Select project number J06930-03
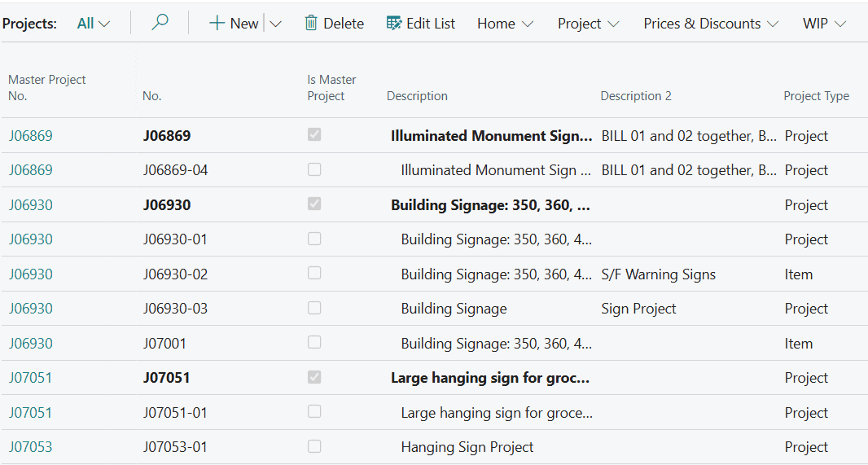 click(x=175, y=309)
